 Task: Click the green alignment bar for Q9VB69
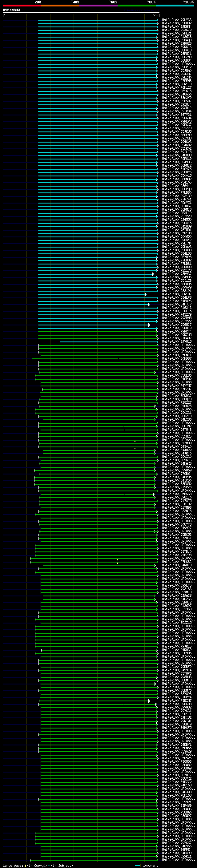click(x=94, y=470)
